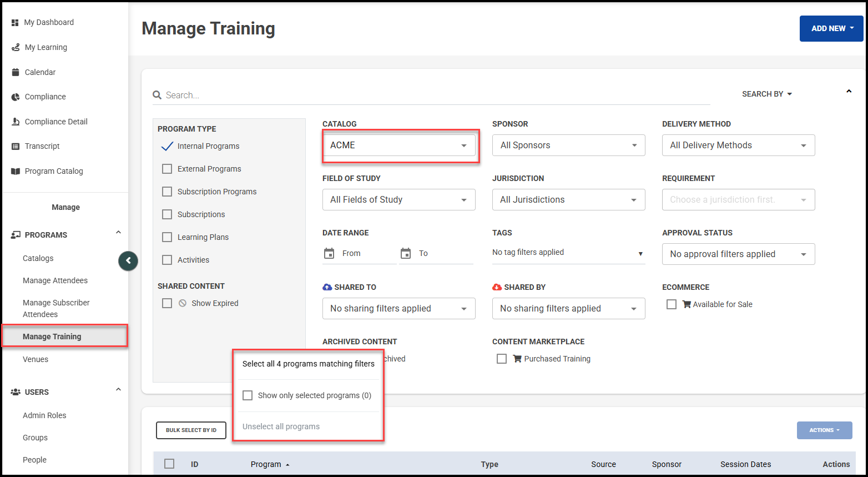Expand the All Sponsors dropdown
The image size is (868, 477).
pos(568,145)
